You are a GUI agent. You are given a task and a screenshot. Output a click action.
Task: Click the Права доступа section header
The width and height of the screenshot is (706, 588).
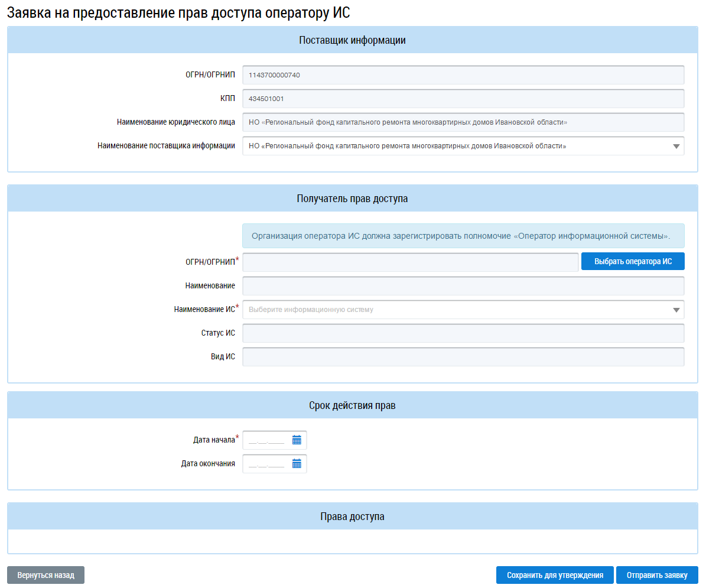[352, 516]
